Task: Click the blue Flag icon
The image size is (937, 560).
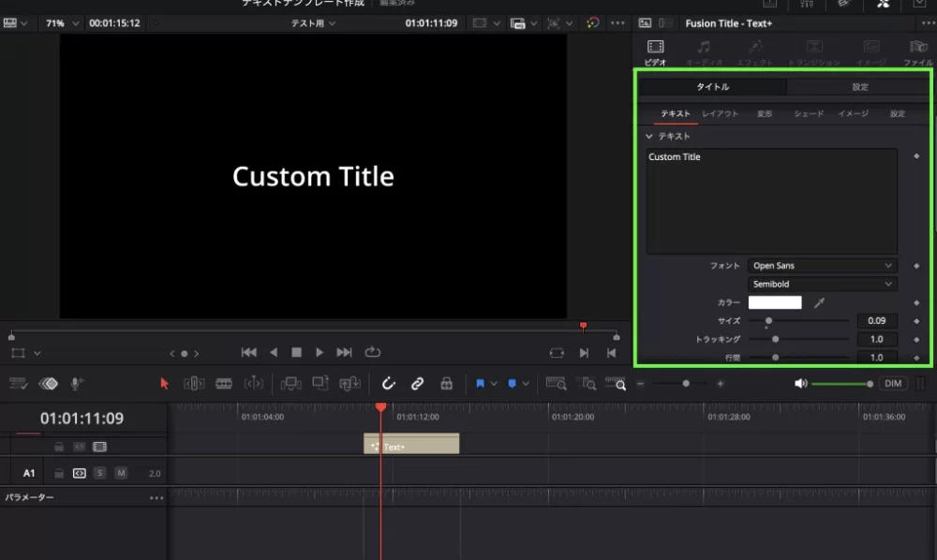Action: 480,383
